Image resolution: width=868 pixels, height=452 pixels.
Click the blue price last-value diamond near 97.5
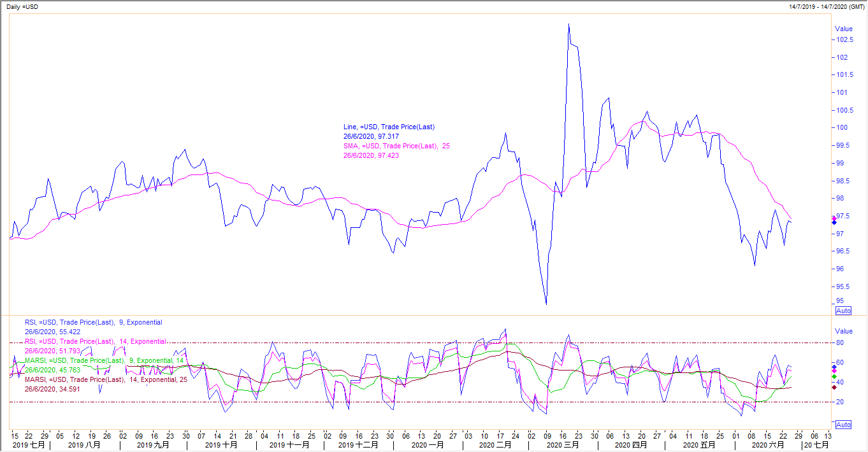tap(834, 223)
